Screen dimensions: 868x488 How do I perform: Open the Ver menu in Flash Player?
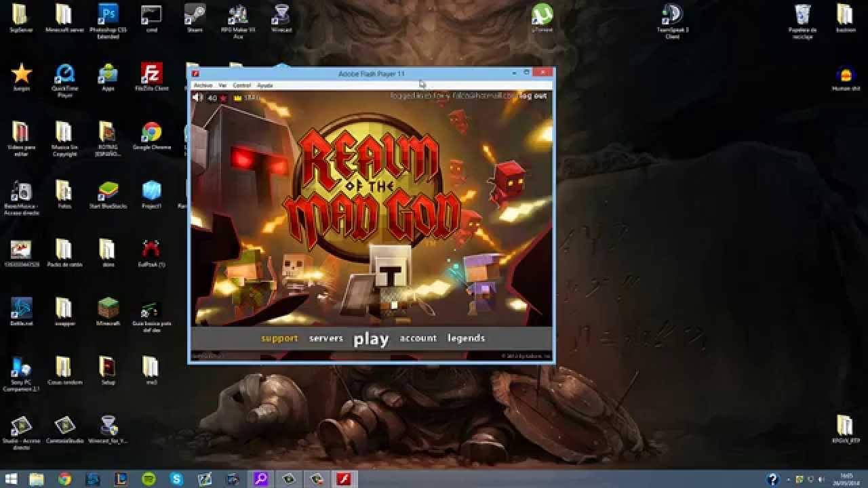pos(222,85)
